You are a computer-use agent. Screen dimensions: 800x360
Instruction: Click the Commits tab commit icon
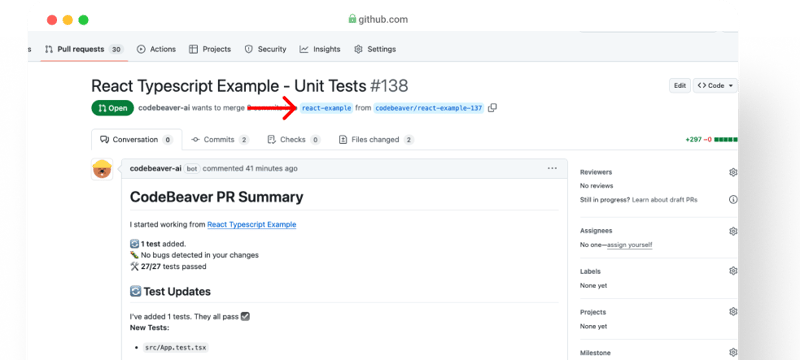point(195,140)
